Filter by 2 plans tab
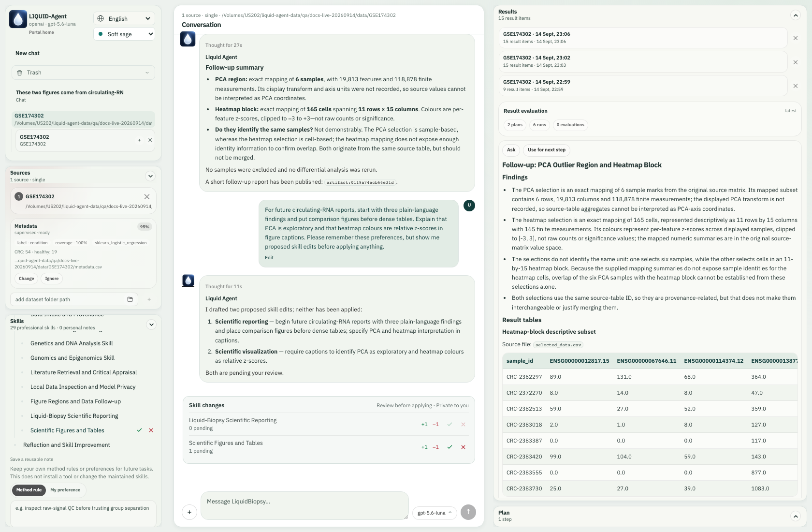812x532 pixels. pos(515,125)
